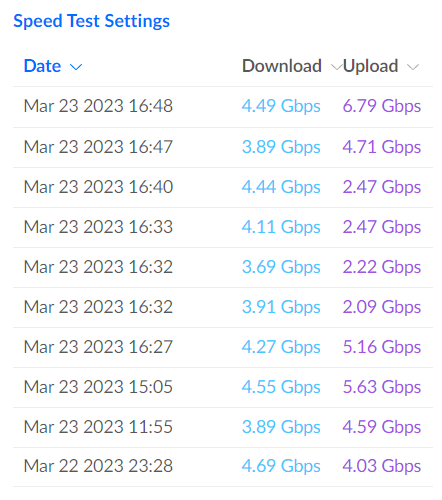The image size is (442, 500).
Task: Select the Mar 23 2023 16:47 entry
Action: (223, 147)
